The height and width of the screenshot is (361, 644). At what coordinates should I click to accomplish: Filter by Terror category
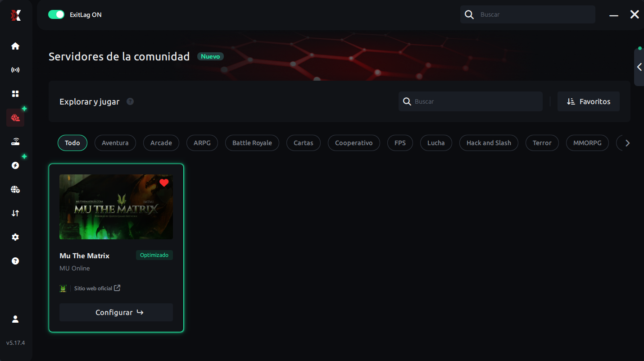tap(542, 143)
